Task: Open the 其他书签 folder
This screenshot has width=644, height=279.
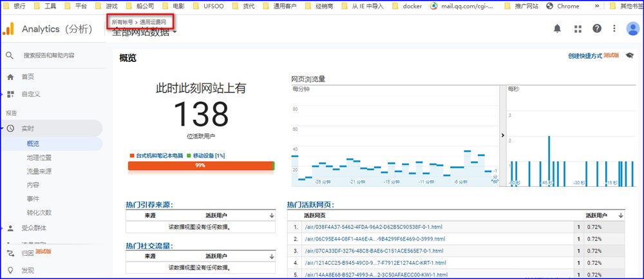Action: click(x=625, y=6)
